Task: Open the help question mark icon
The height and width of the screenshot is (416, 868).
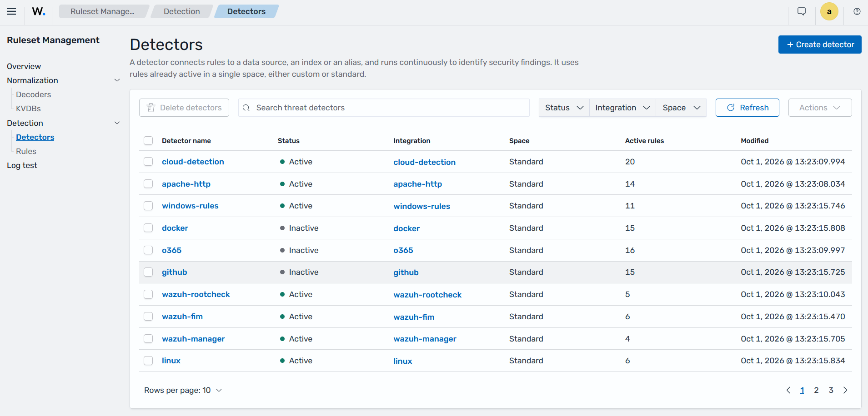Action: (857, 11)
